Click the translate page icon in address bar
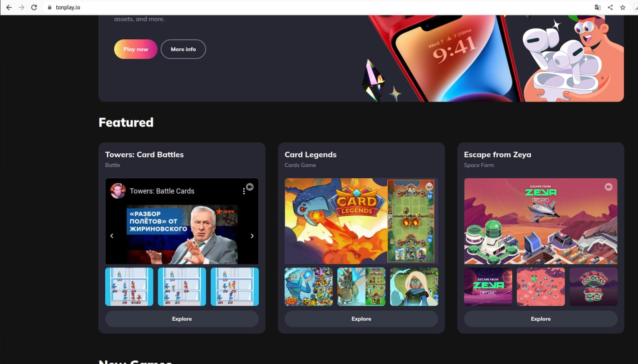This screenshot has width=638, height=364. pyautogui.click(x=598, y=7)
